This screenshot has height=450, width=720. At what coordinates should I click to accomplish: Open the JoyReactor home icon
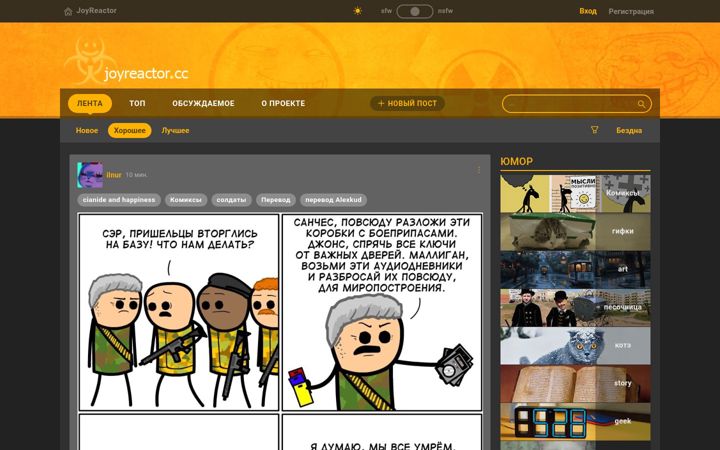tap(68, 11)
